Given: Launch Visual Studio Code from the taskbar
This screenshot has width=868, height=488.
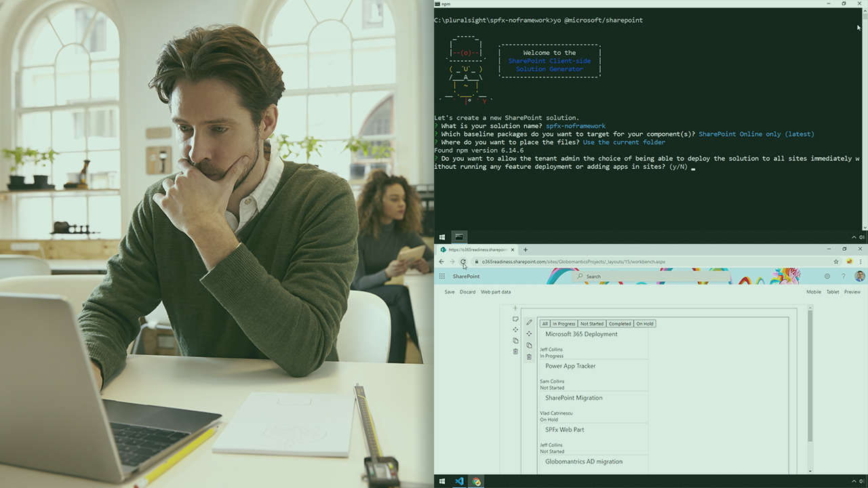Looking at the screenshot, I should point(460,481).
